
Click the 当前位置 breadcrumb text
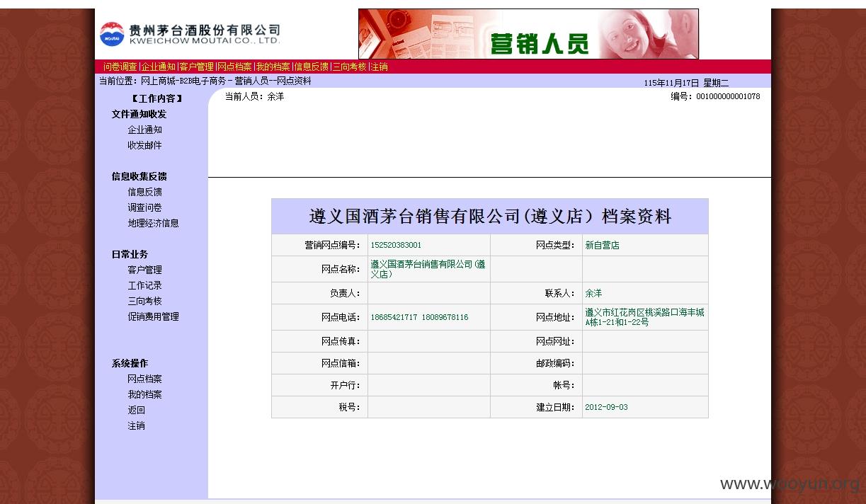[x=205, y=81]
